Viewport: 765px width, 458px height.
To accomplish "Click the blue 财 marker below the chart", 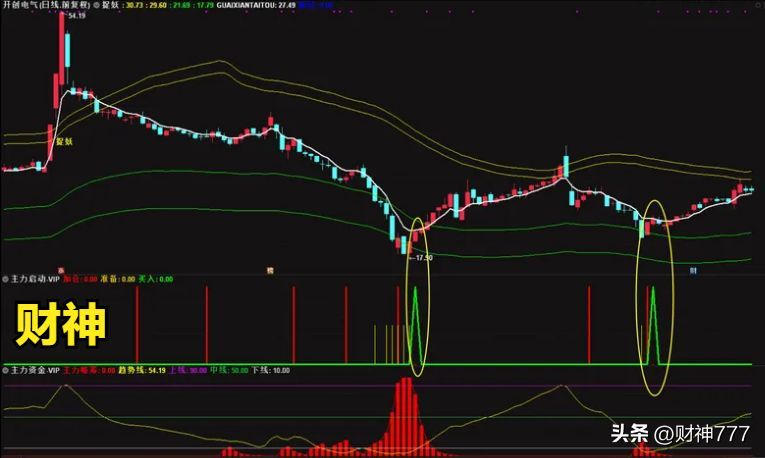I will click(x=692, y=270).
